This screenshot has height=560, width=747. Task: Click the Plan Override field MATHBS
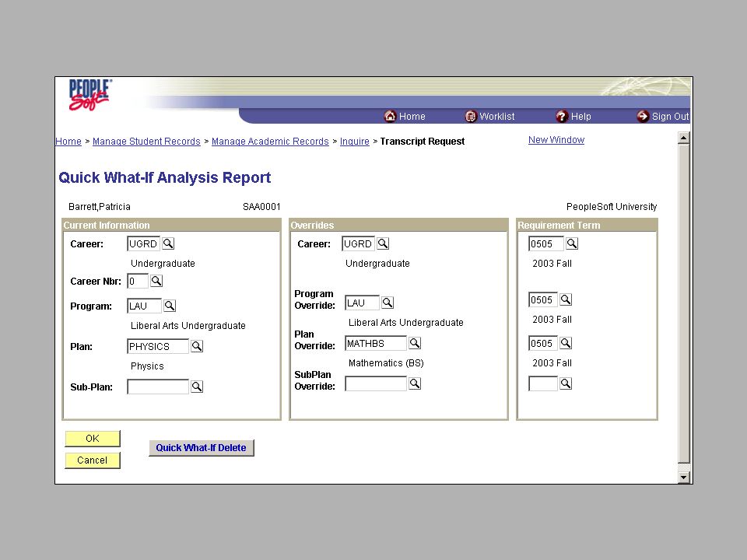tap(376, 343)
